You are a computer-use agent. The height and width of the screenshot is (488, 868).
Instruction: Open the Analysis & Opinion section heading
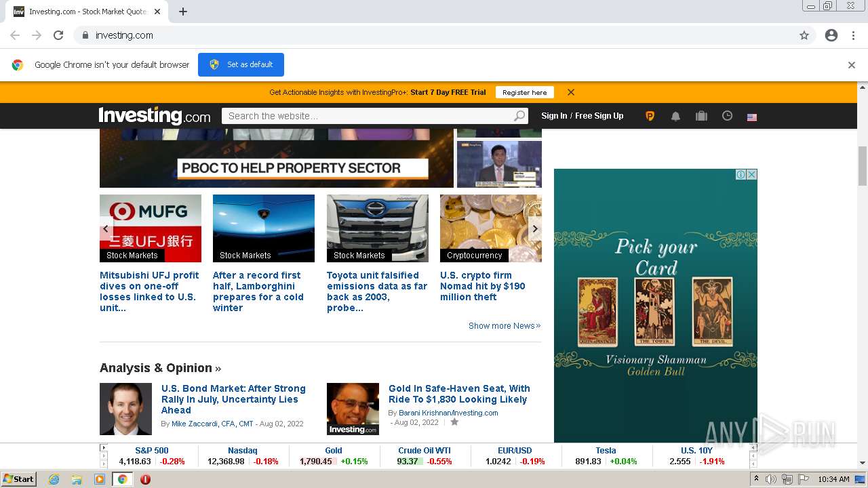click(160, 368)
